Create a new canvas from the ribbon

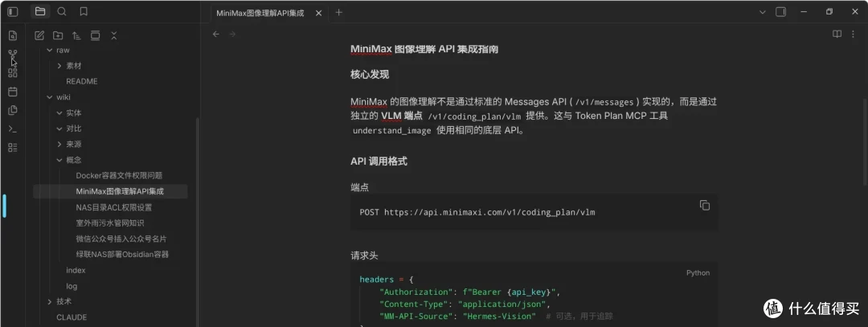click(x=13, y=73)
